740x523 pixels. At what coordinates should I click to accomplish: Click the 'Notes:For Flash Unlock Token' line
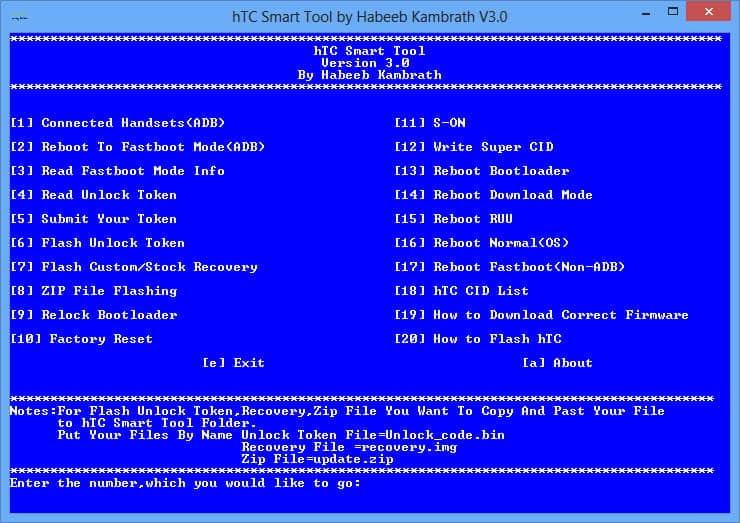(x=337, y=411)
